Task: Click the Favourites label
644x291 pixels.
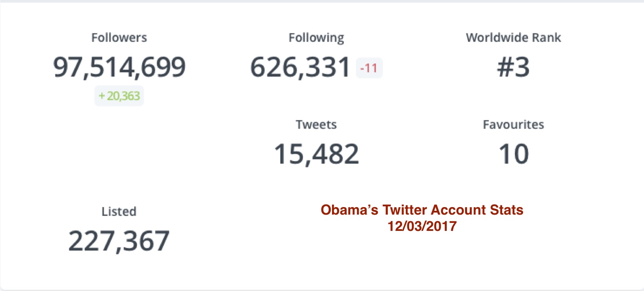Action: (513, 124)
